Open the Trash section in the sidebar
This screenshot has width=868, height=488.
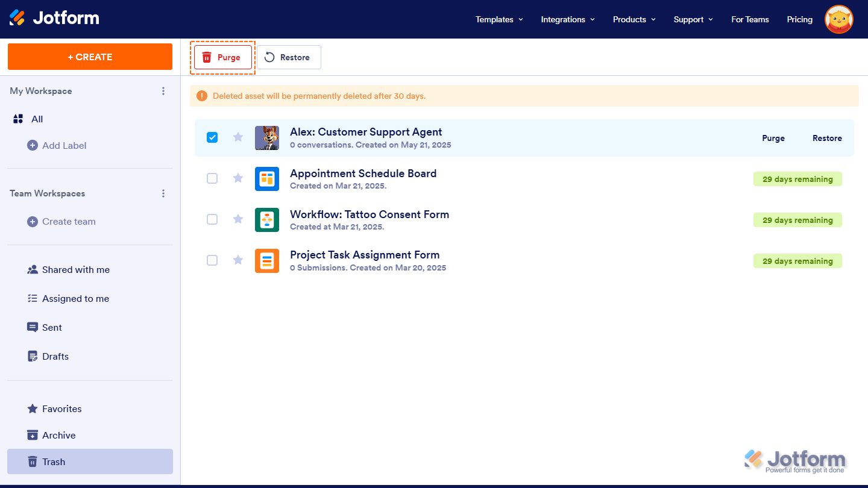(53, 461)
